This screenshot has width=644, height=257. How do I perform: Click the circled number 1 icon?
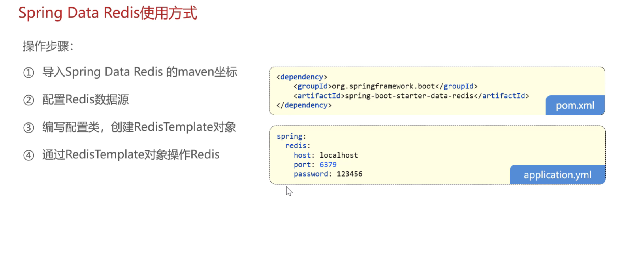[29, 73]
